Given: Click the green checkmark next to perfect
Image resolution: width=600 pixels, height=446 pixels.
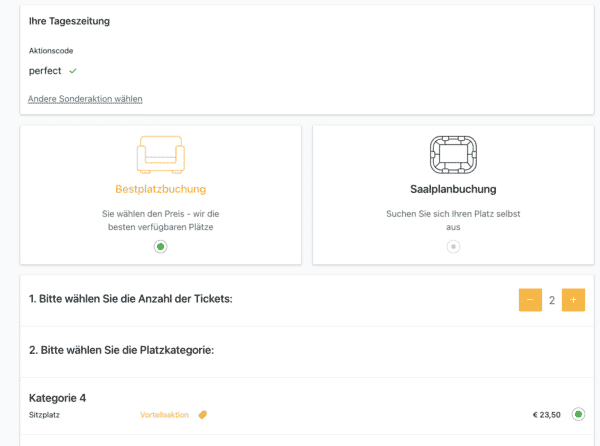Looking at the screenshot, I should (x=73, y=71).
